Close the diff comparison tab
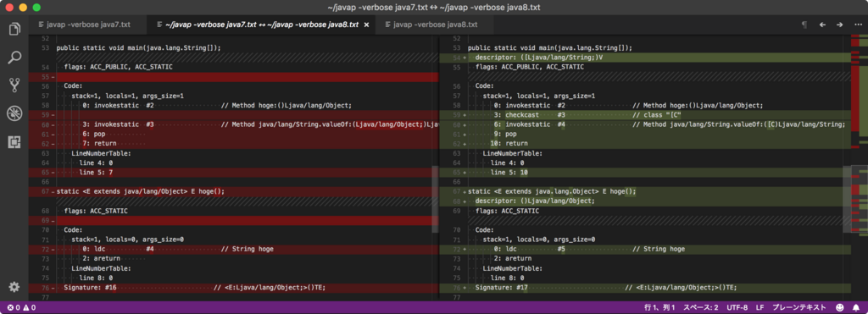Image resolution: width=868 pixels, height=314 pixels. 366,25
